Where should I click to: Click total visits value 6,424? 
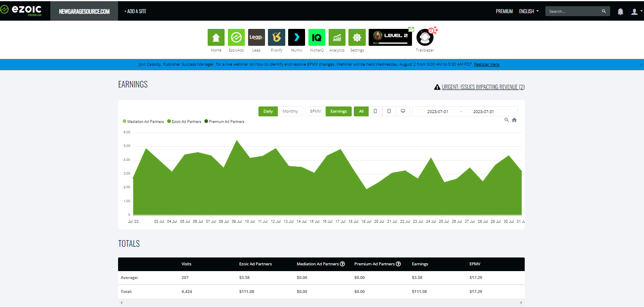187,291
